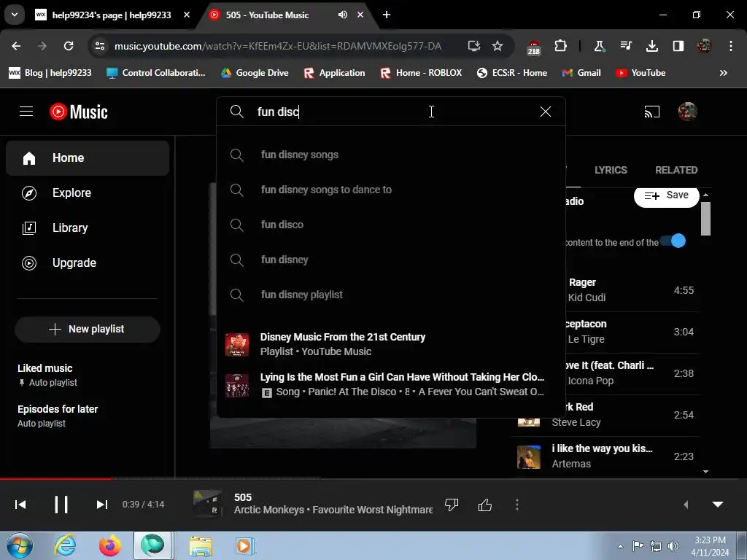Switch to the RELATED tab
Viewport: 747px width, 560px height.
coord(676,170)
